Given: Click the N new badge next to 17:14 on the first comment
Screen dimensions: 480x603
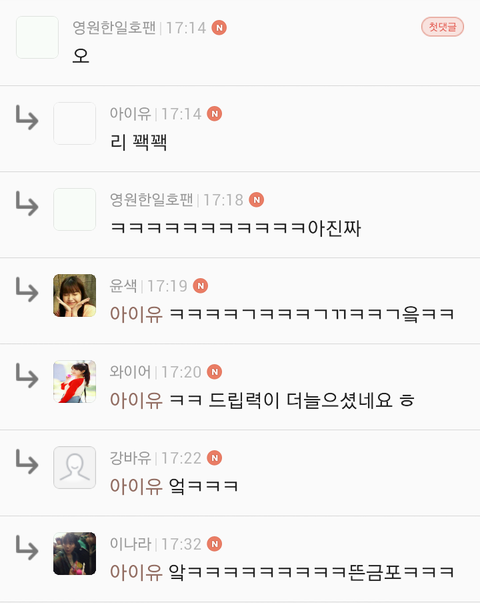Looking at the screenshot, I should 219,28.
